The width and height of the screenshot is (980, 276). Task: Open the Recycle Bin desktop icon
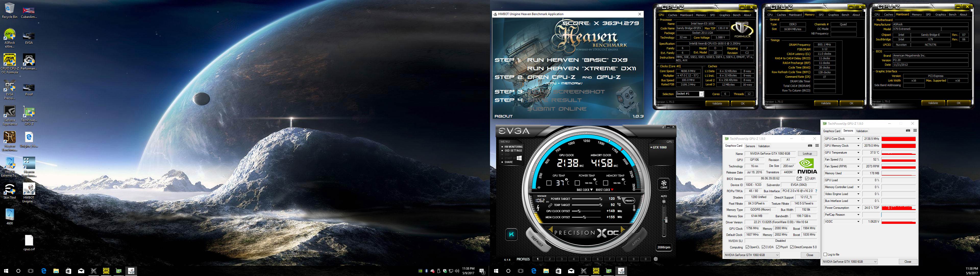(x=9, y=11)
